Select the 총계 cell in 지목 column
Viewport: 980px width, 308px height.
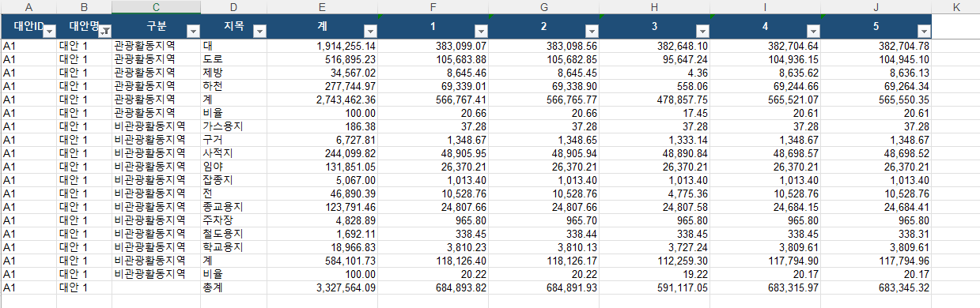tap(233, 287)
